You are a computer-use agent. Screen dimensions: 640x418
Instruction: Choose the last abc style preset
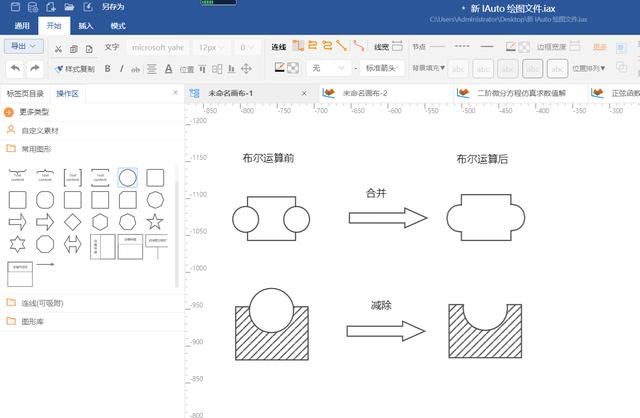click(x=557, y=69)
